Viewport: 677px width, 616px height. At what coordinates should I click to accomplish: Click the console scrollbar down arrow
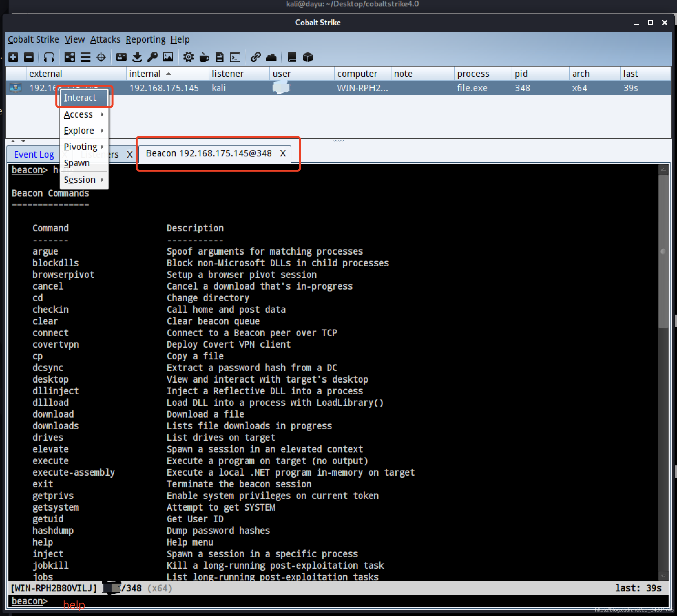pos(663,576)
